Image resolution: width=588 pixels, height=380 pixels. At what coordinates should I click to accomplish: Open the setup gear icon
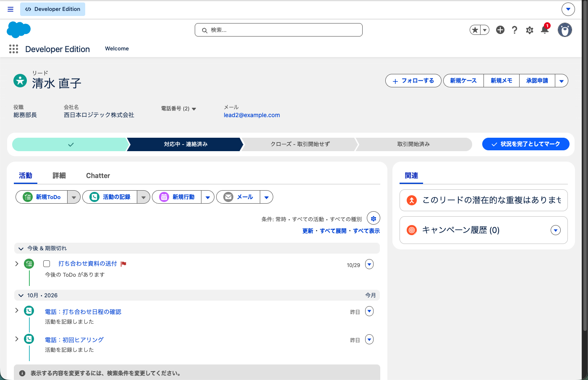[x=530, y=30]
